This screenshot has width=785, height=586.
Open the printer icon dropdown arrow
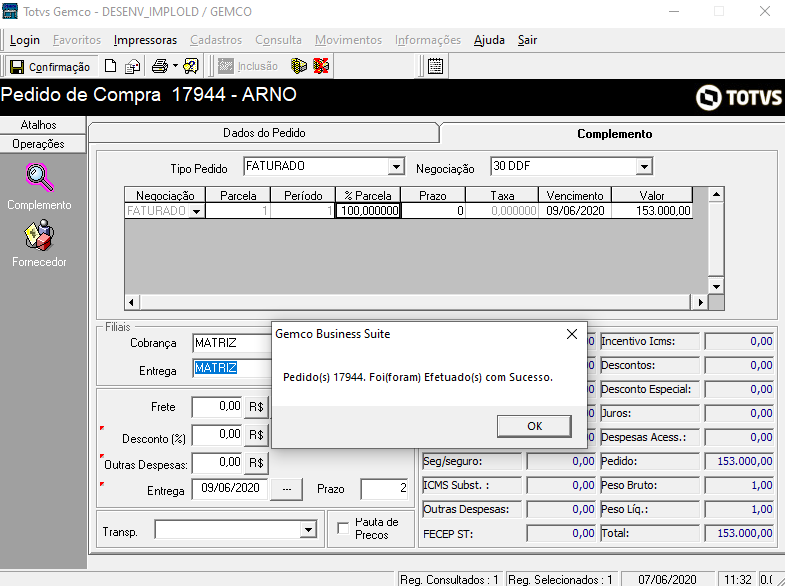(x=175, y=66)
